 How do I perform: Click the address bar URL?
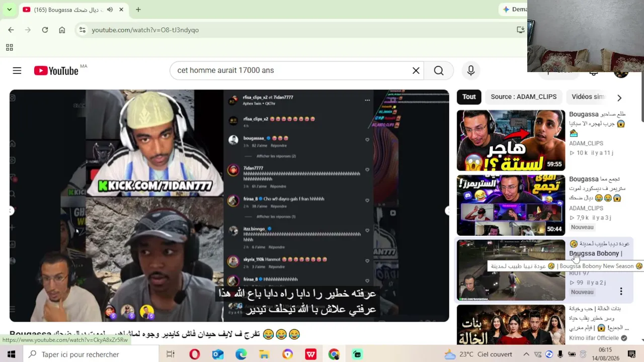coord(145,30)
